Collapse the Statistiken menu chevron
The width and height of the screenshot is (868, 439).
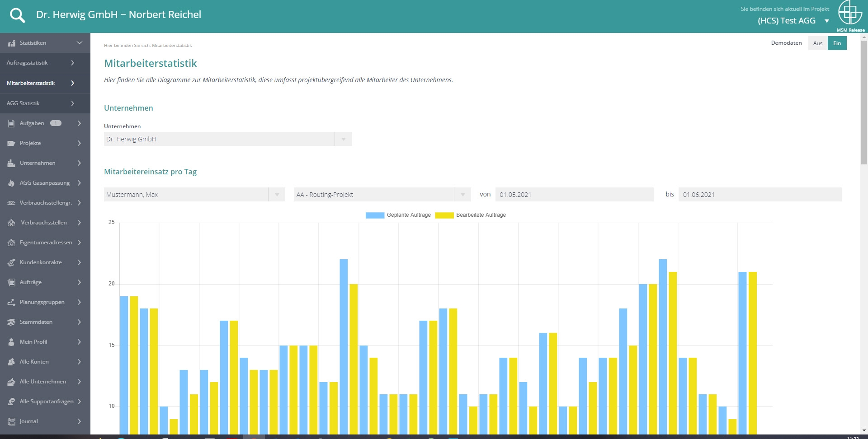point(80,43)
